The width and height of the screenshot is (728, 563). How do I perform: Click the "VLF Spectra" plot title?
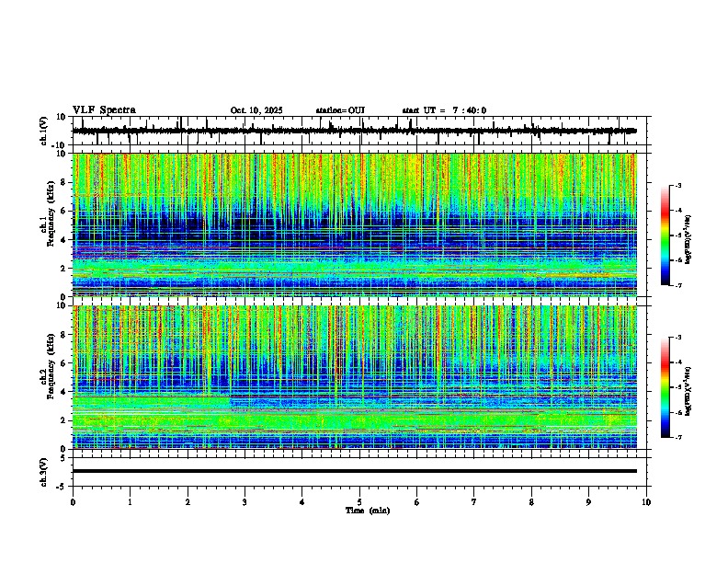[x=104, y=110]
